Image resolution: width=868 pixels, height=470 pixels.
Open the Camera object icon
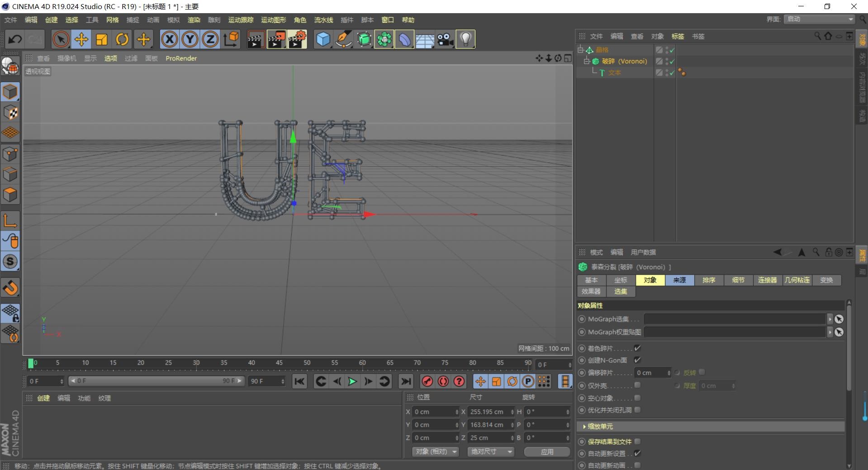click(x=446, y=39)
